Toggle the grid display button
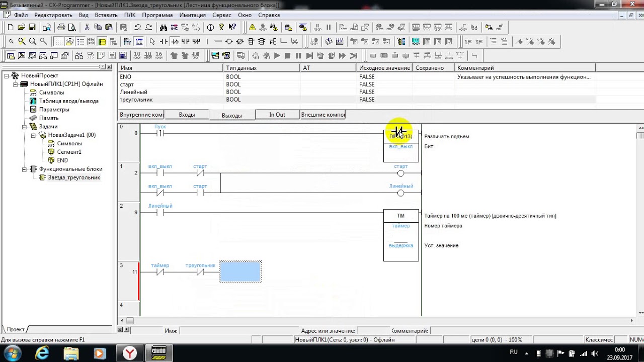The height and width of the screenshot is (362, 644). 59,41
